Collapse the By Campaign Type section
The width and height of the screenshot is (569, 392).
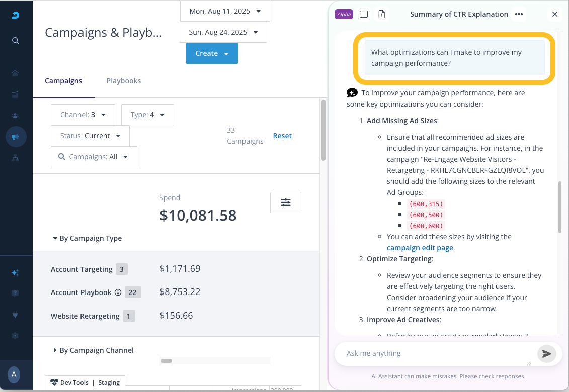coord(87,238)
